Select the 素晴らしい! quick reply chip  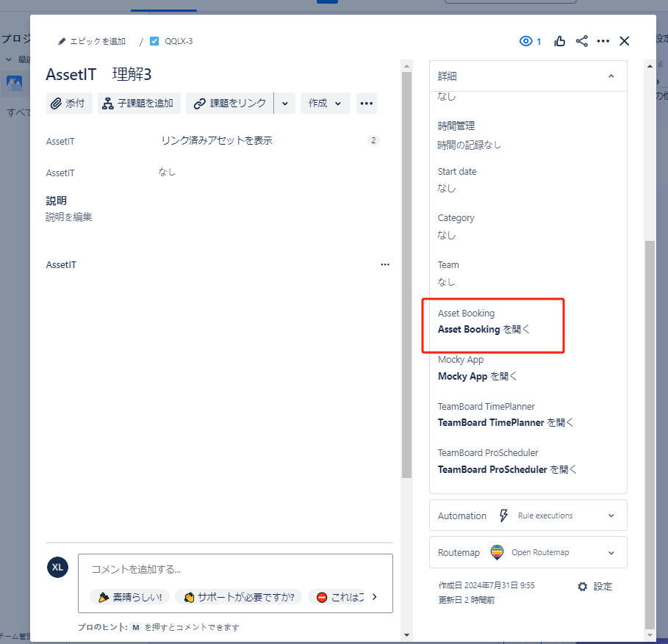coord(130,597)
